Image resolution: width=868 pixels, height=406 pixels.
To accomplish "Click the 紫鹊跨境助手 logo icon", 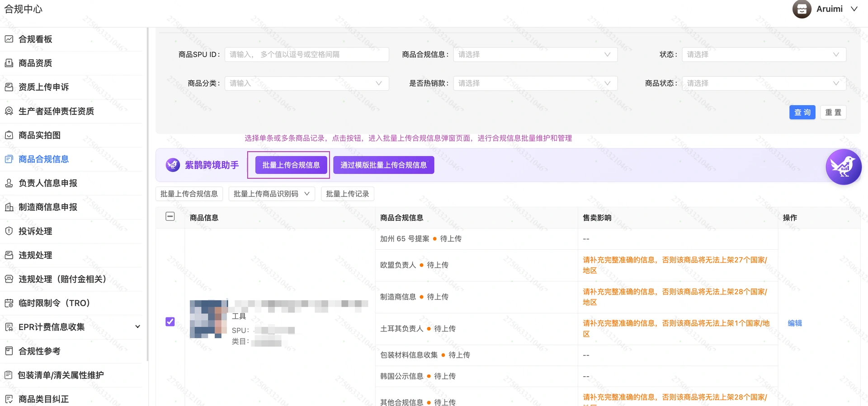I will 173,165.
